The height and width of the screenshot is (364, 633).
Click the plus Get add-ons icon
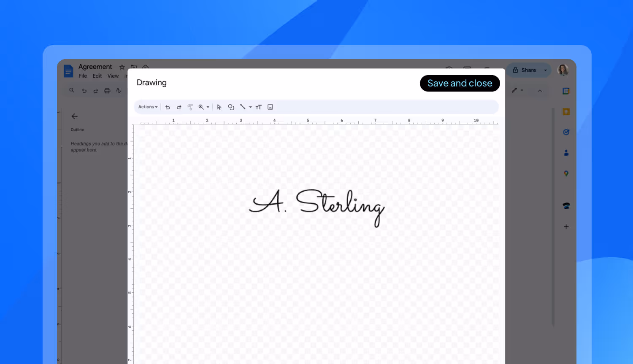[x=566, y=226]
